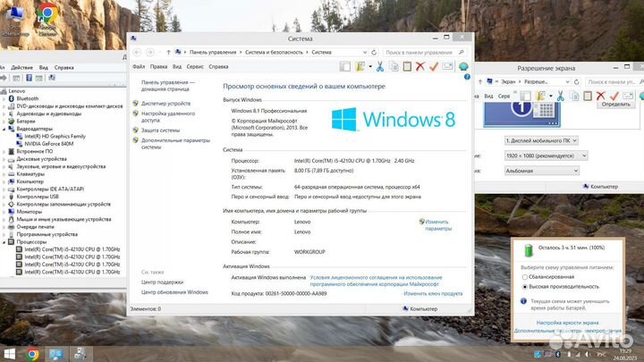Click the Paste clipboard icon in Система toolbar
644x362 pixels.
407,66
